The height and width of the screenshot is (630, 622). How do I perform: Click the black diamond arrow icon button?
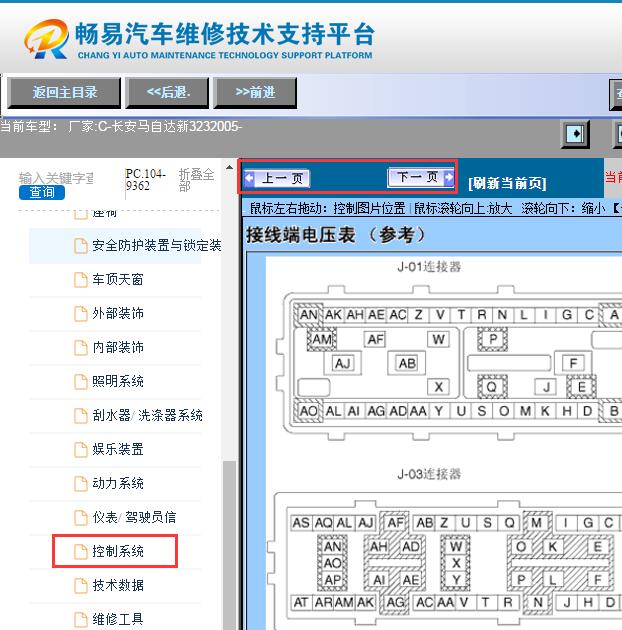(x=575, y=134)
